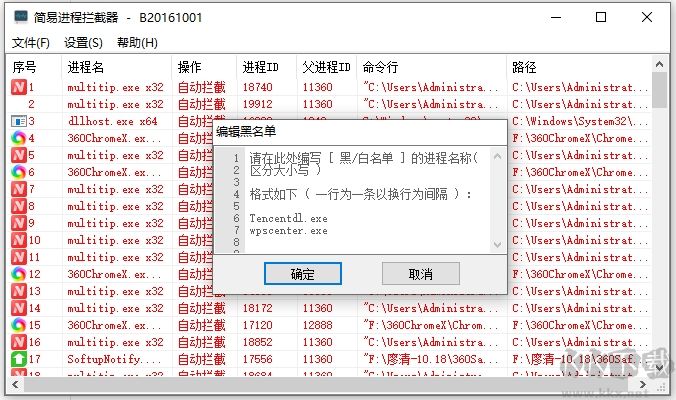Click the multitip icon in row 11
Screen dimensions: 676x400
coord(19,257)
